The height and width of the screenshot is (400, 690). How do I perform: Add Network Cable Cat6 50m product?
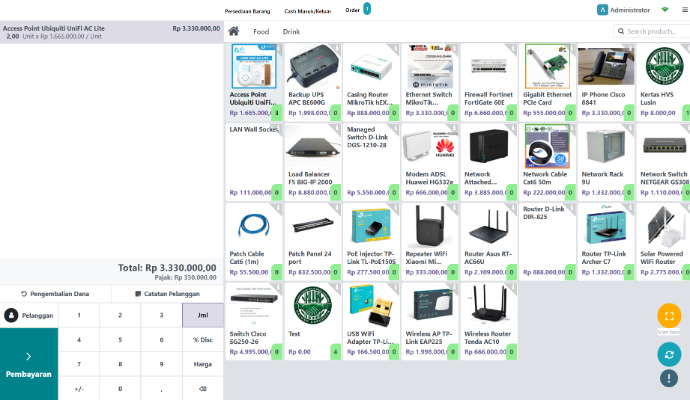(547, 161)
